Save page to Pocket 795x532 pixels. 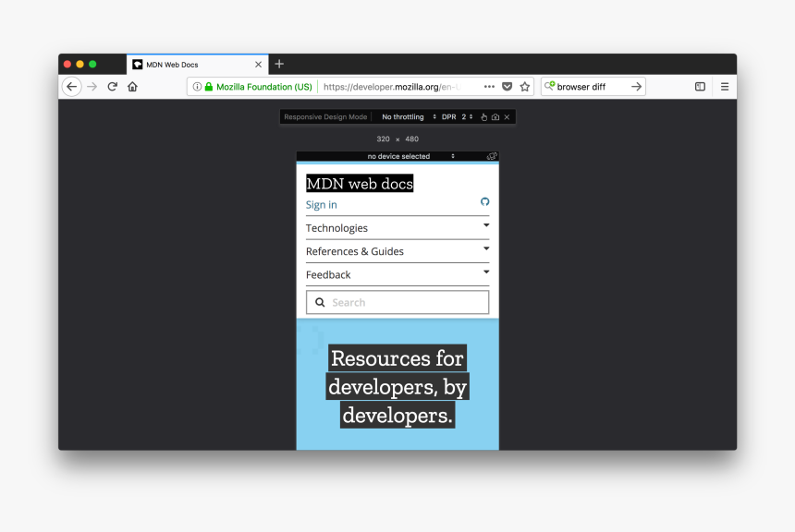507,87
